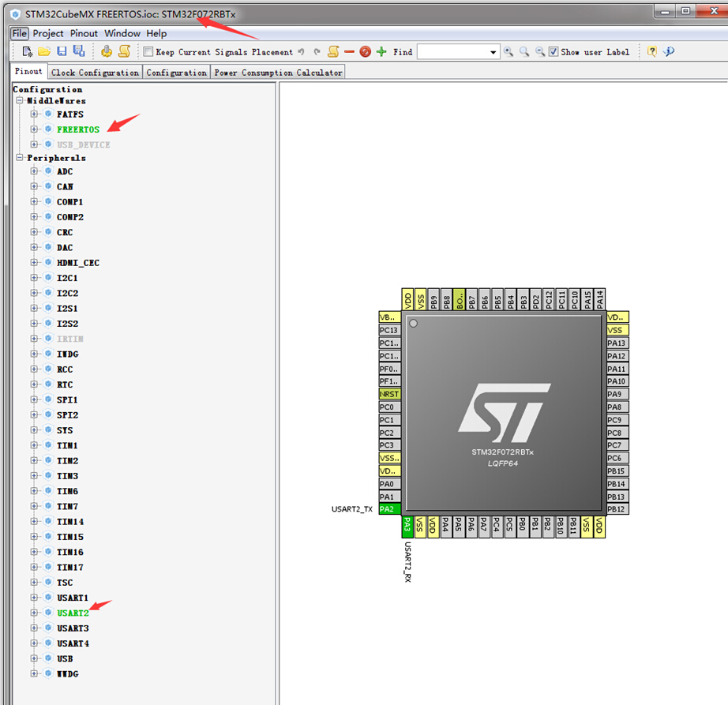Viewport: 728px width, 705px height.
Task: Open the Pinout menu
Action: (84, 33)
